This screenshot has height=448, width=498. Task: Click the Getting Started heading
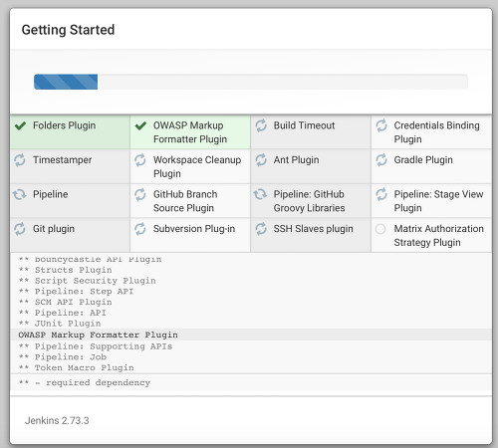pyautogui.click(x=68, y=30)
